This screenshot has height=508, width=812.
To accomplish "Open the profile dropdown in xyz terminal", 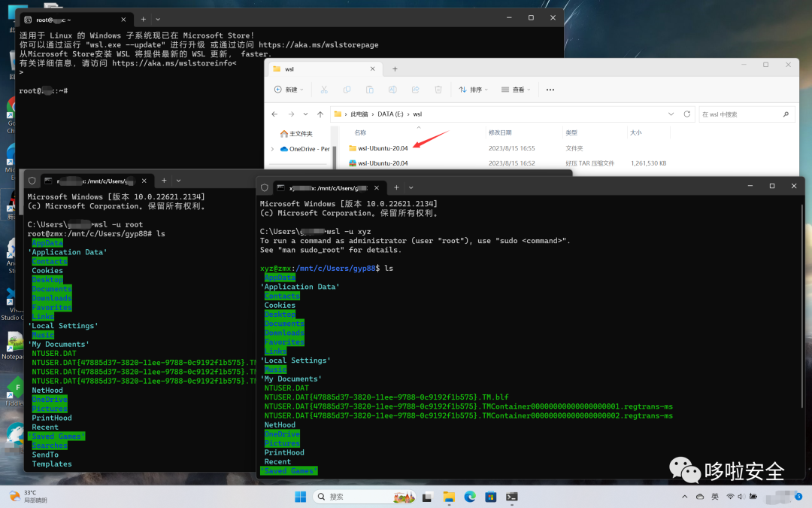I will coord(411,187).
